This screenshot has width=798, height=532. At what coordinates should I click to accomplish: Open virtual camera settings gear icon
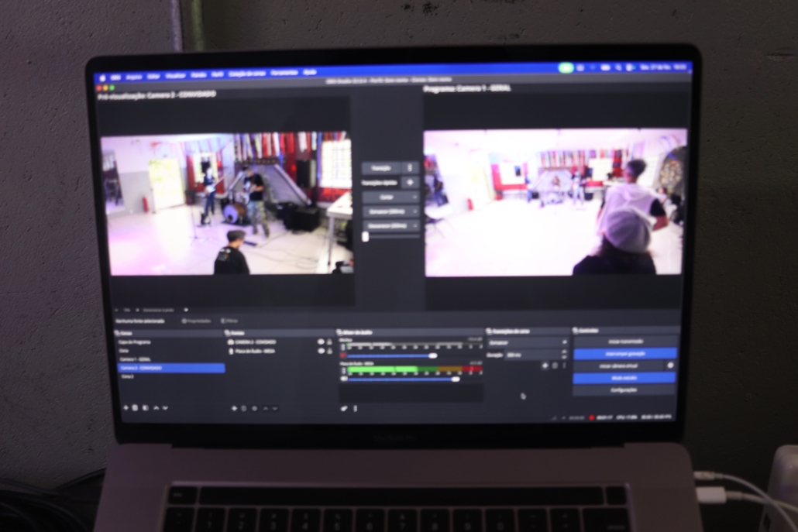click(x=670, y=365)
